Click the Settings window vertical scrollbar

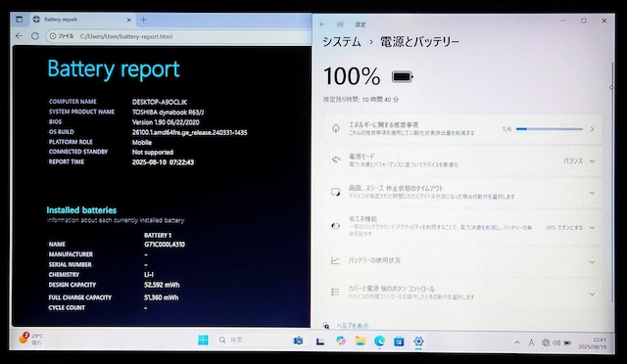pos(611,182)
